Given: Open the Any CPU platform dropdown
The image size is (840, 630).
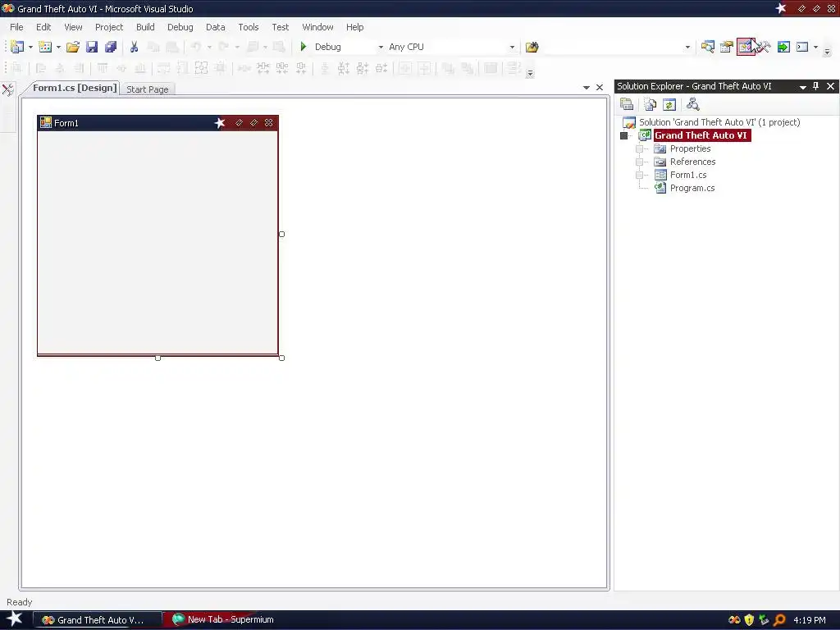Looking at the screenshot, I should (x=512, y=47).
